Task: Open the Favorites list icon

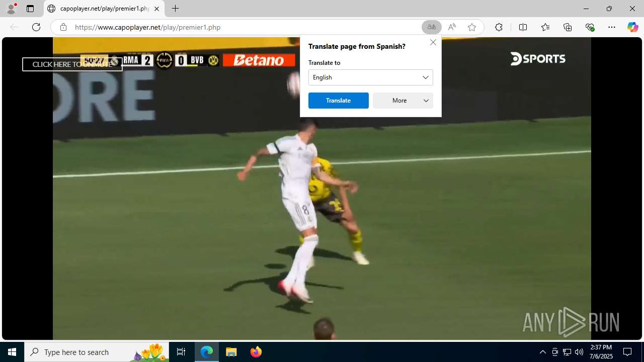Action: [545, 27]
